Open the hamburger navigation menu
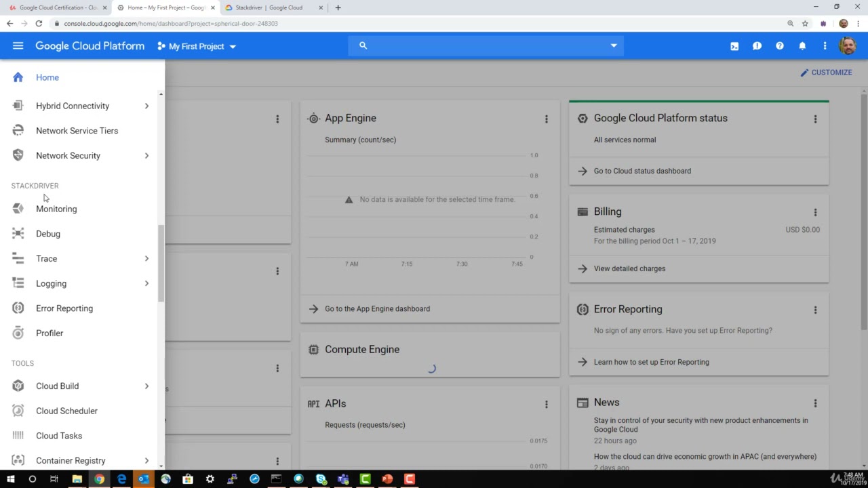Screen dimensions: 868x488 [18, 46]
